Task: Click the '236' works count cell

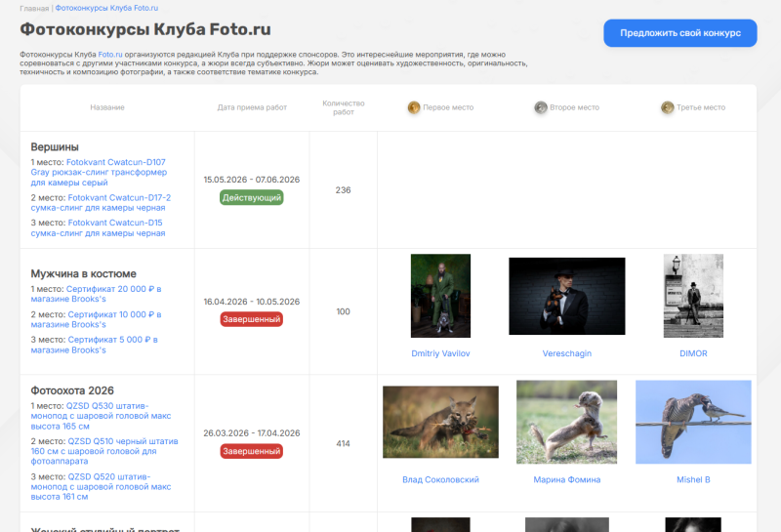Action: click(344, 190)
